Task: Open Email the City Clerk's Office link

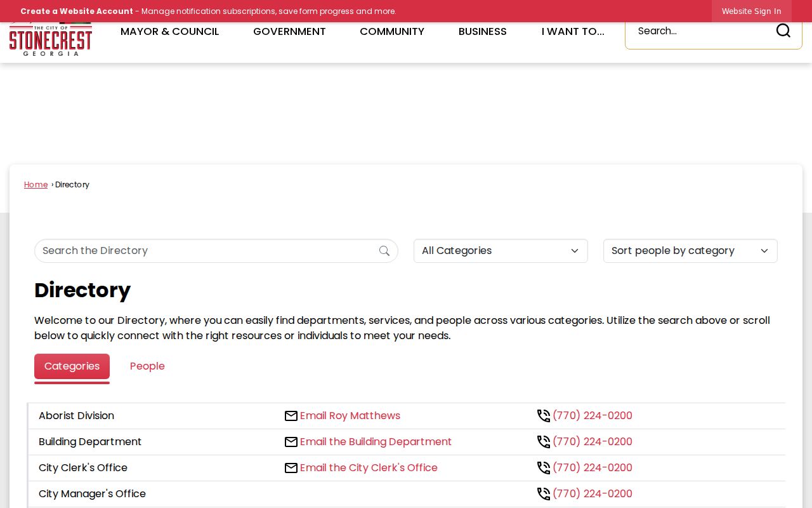Action: (369, 468)
